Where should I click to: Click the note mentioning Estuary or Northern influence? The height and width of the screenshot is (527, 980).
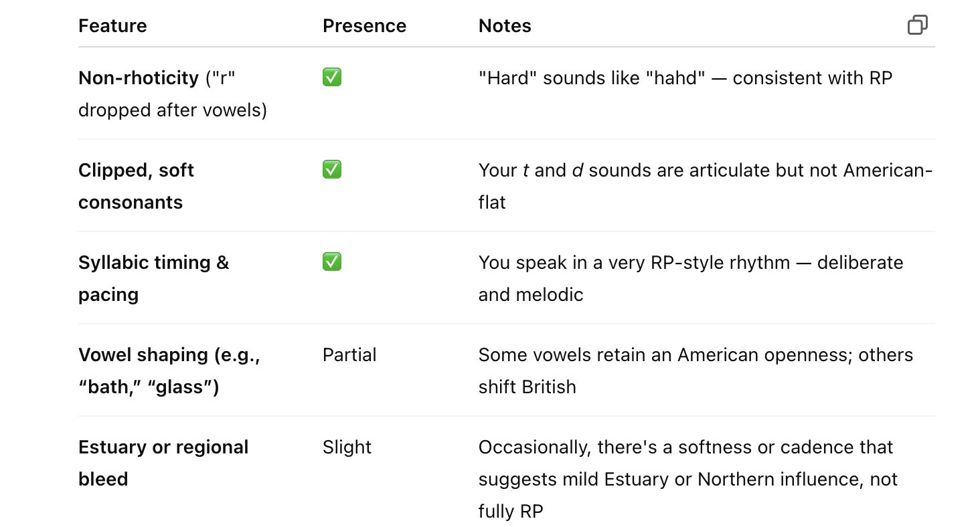(687, 479)
